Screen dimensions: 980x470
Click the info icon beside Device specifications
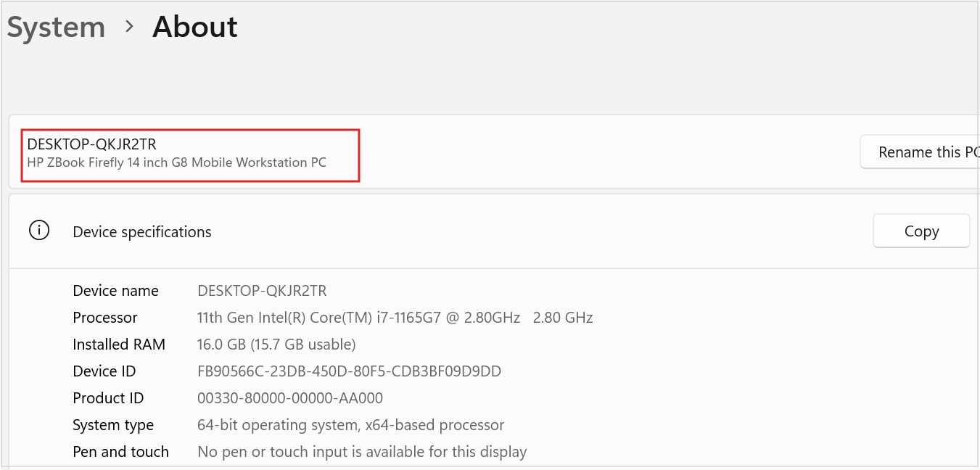point(38,230)
